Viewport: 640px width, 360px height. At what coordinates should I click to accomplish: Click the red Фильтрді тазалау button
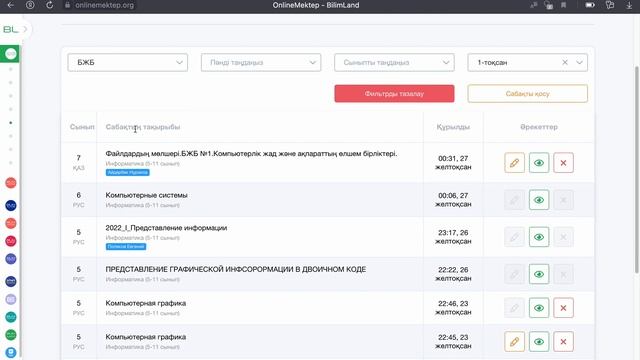[394, 93]
